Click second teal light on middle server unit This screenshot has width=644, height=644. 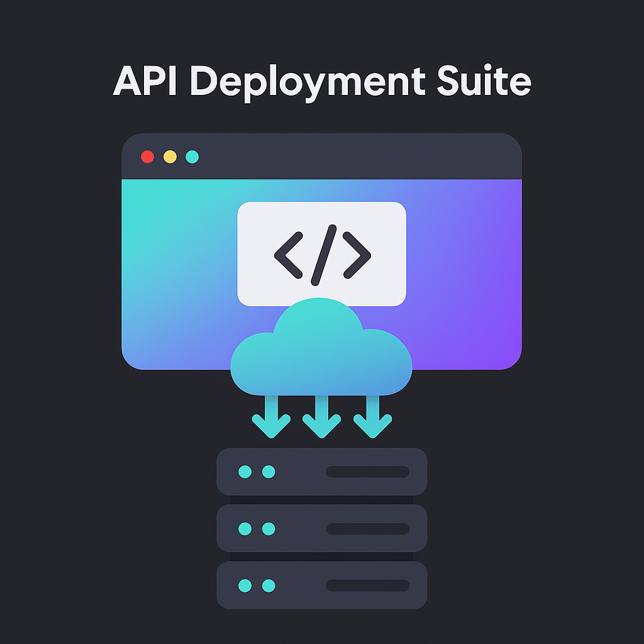coord(269,529)
